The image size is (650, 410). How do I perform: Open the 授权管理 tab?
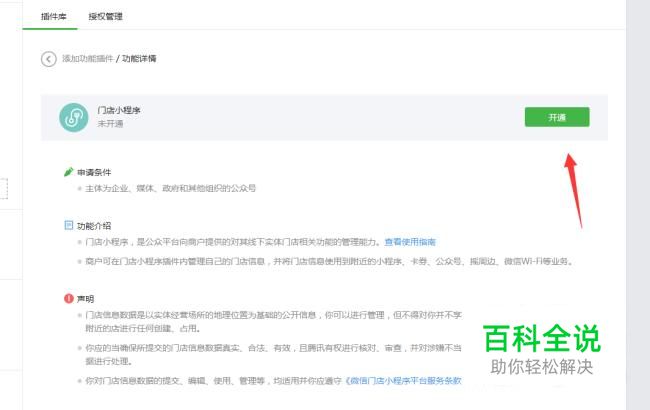tap(106, 17)
